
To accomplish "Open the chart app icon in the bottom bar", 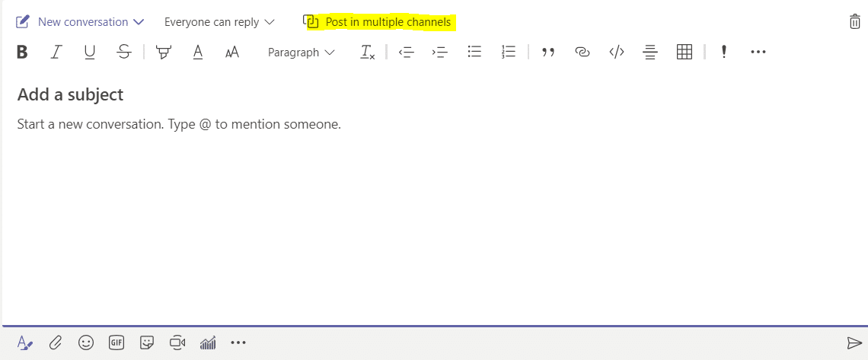I will click(x=208, y=343).
